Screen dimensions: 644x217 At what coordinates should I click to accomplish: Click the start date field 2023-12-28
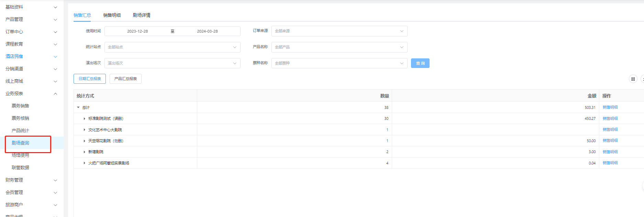pyautogui.click(x=137, y=31)
